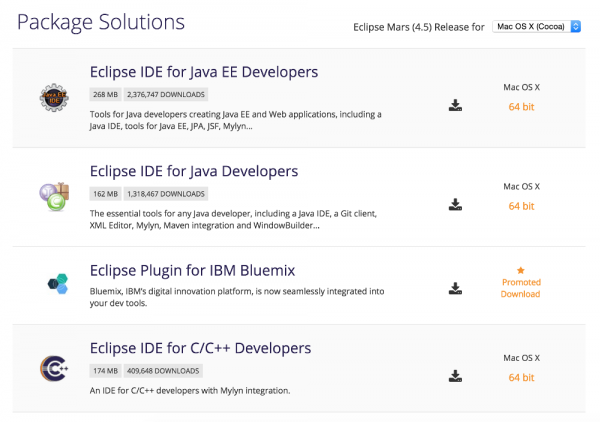This screenshot has height=422, width=600.
Task: Click the Java EE IDE gear icon
Action: pyautogui.click(x=54, y=98)
